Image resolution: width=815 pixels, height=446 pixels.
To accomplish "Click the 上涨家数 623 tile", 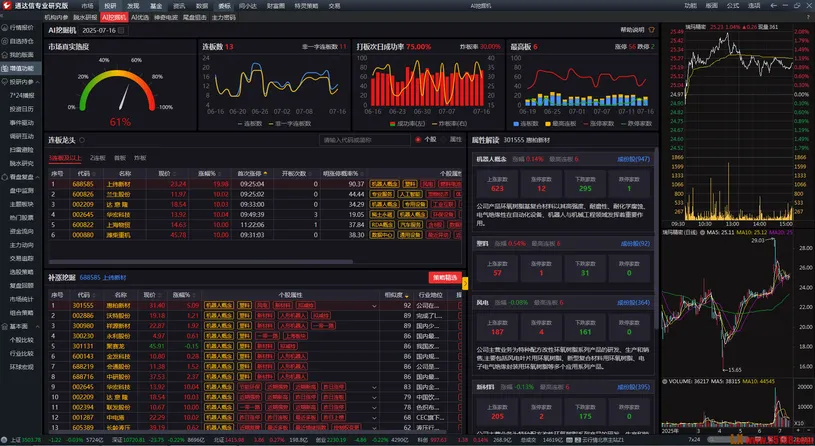I will (497, 184).
